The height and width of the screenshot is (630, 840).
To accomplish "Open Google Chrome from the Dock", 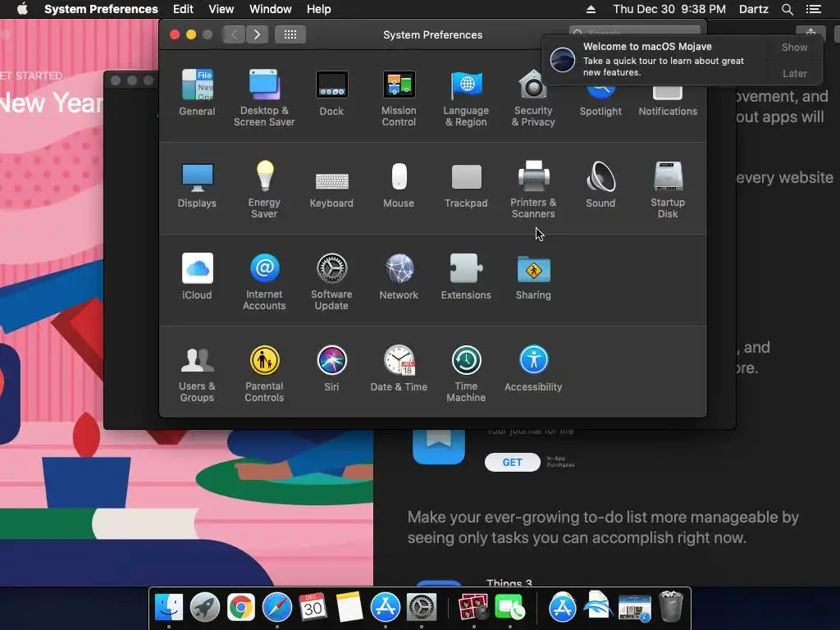I will pyautogui.click(x=240, y=608).
